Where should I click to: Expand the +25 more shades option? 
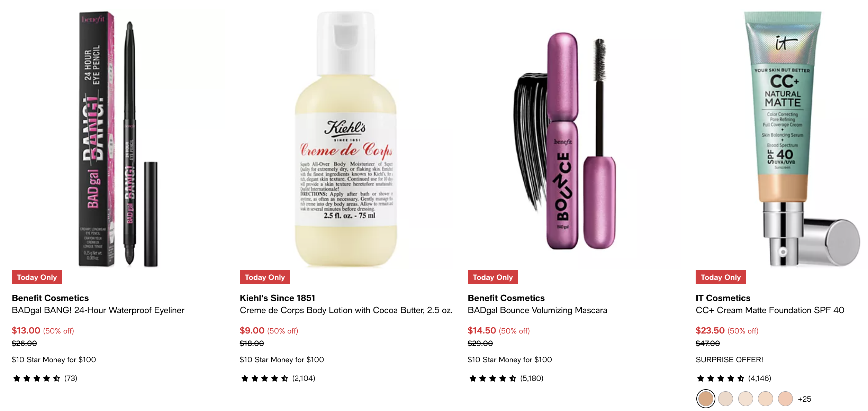pos(805,399)
